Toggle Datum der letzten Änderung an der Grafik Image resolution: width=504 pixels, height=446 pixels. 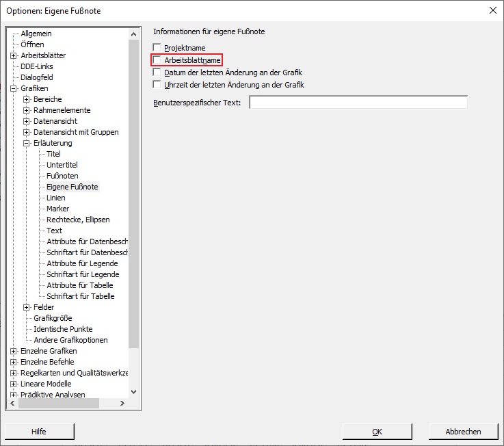pyautogui.click(x=157, y=72)
